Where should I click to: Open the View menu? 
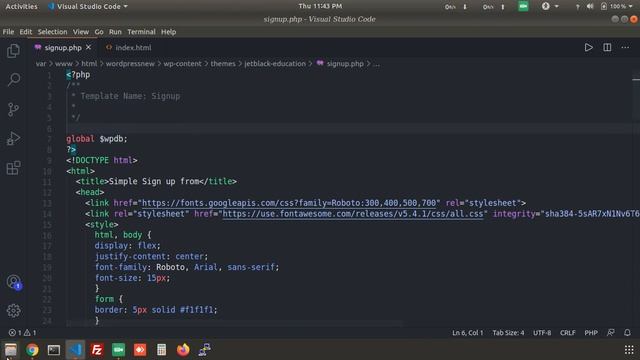tap(81, 32)
